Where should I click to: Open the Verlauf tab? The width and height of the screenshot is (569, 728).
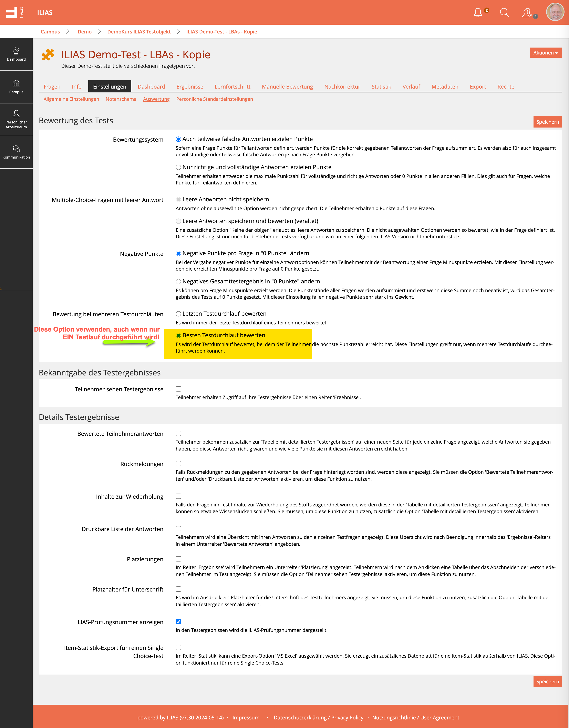point(411,86)
